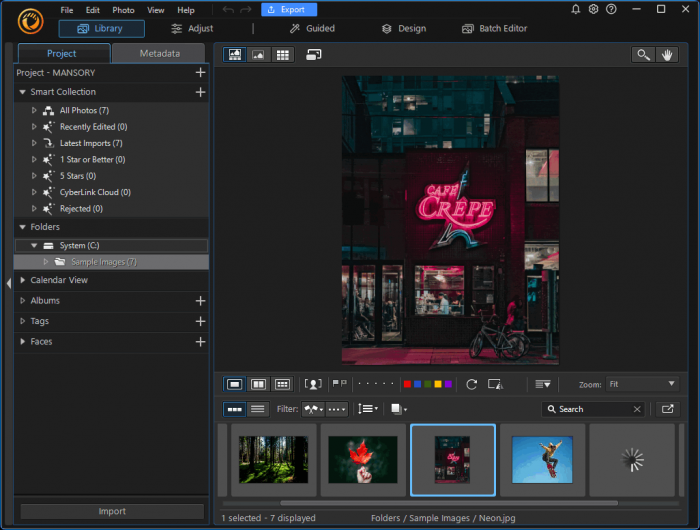Click the Export button
This screenshot has height=530, width=700.
(x=288, y=9)
